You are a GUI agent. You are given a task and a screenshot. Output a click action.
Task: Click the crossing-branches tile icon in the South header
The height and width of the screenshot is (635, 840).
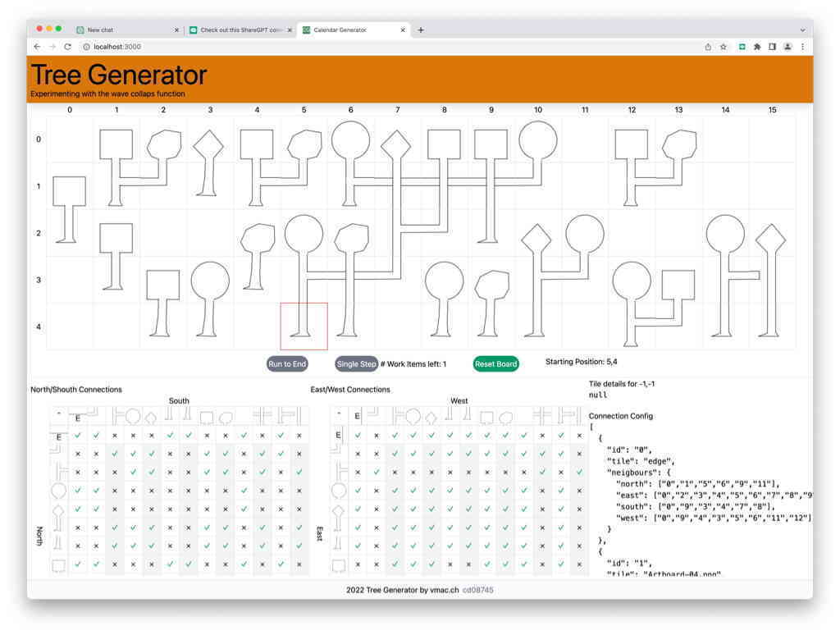click(258, 414)
